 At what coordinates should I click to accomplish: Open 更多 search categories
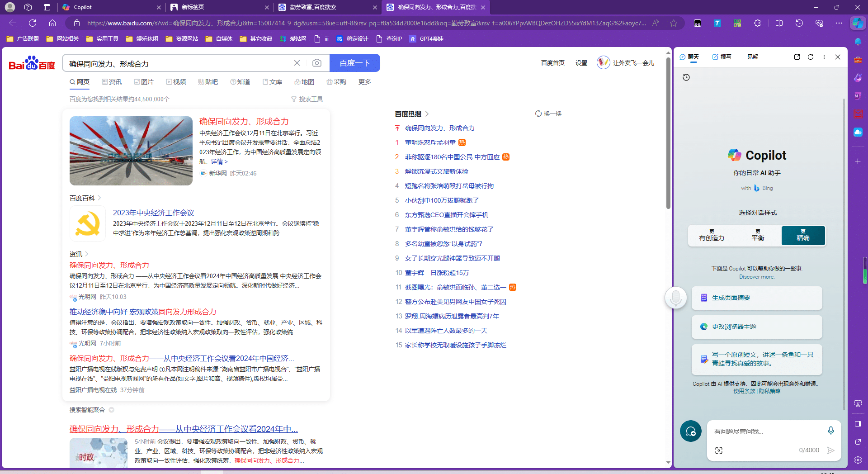tap(365, 82)
